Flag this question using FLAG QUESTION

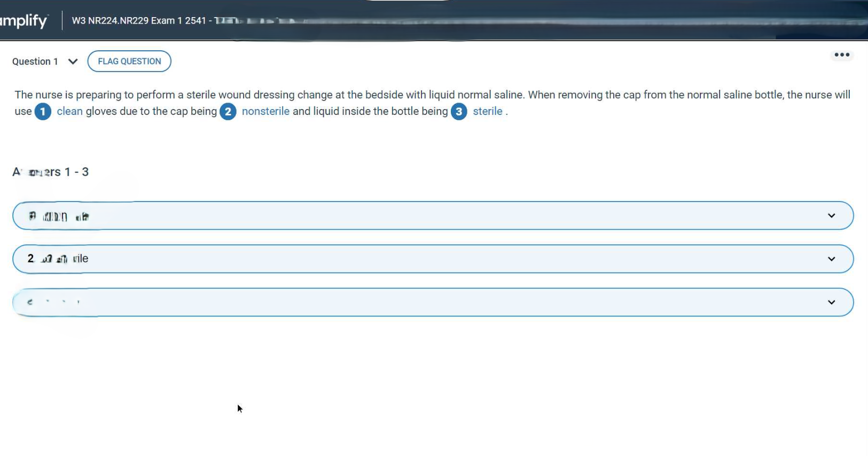(x=129, y=61)
